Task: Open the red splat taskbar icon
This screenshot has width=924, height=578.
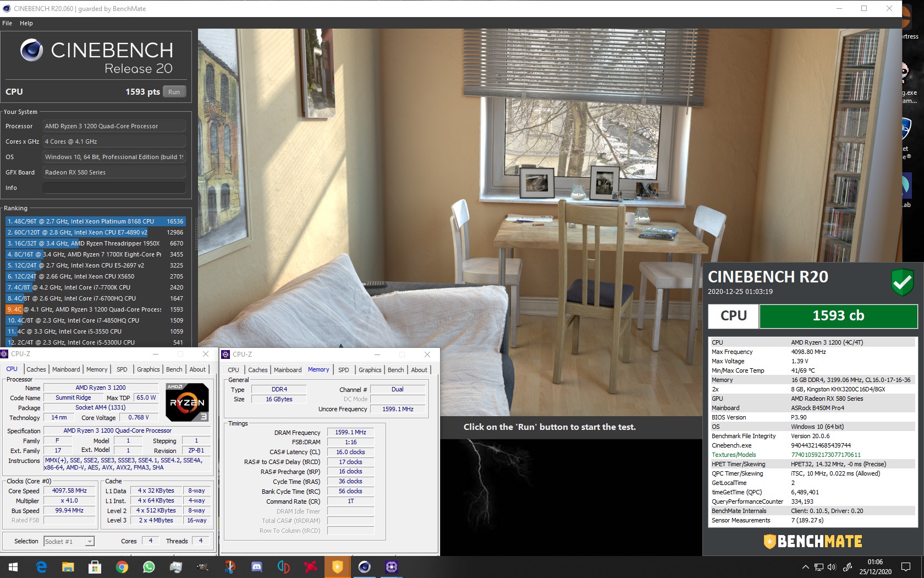Action: 310,566
